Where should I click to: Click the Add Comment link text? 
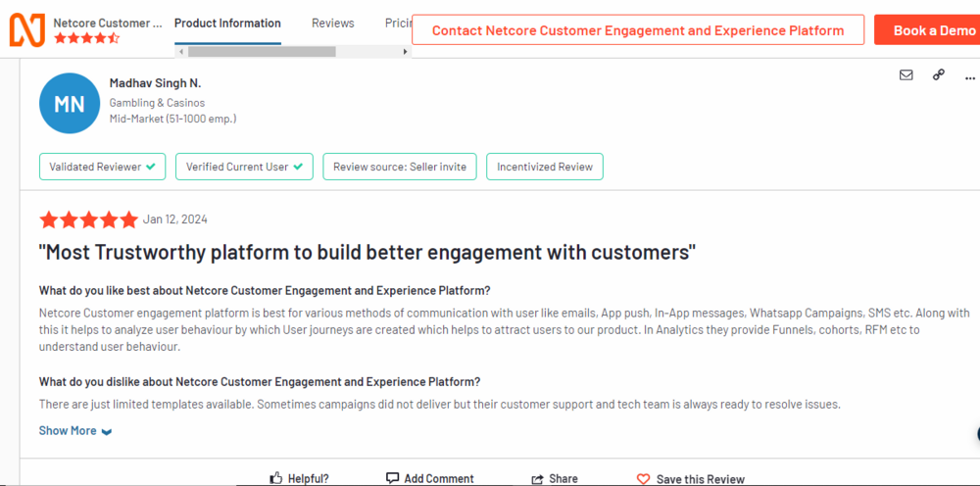point(439,479)
